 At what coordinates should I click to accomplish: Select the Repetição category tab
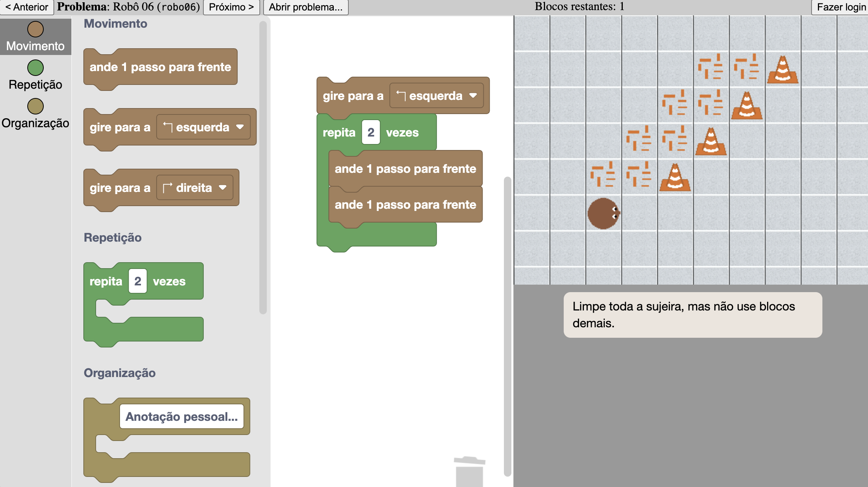point(36,75)
